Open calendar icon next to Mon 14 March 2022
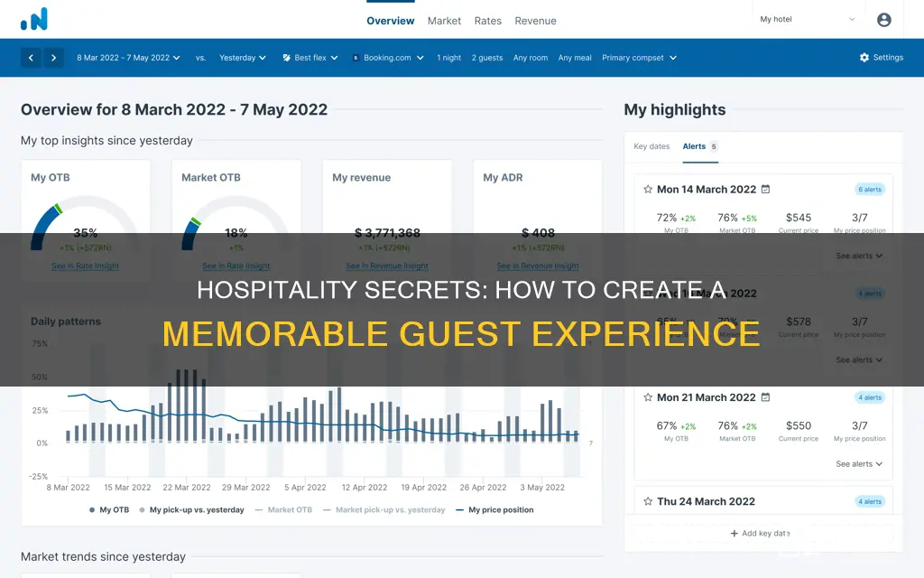The width and height of the screenshot is (924, 578). (765, 190)
